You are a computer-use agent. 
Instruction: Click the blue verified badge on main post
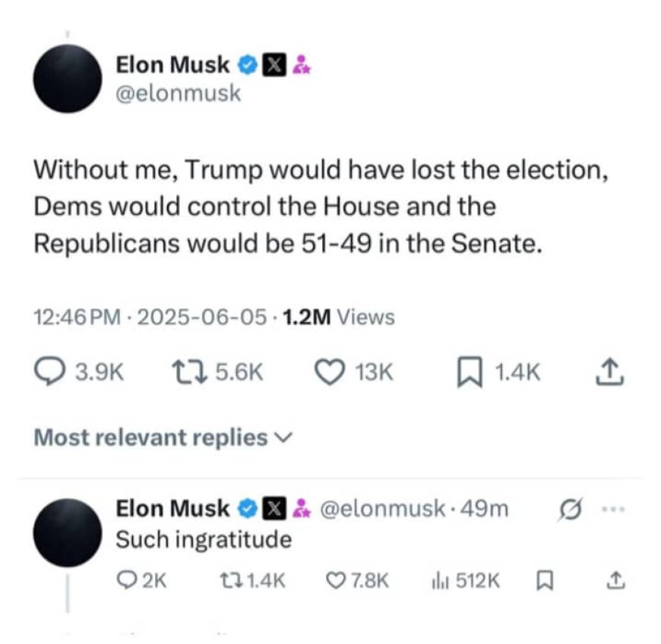(246, 65)
